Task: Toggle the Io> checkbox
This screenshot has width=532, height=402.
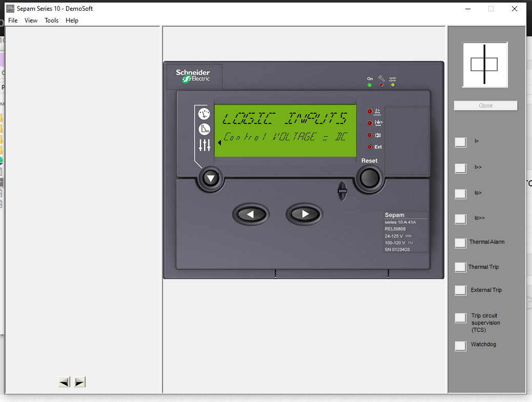Action: 460,194
